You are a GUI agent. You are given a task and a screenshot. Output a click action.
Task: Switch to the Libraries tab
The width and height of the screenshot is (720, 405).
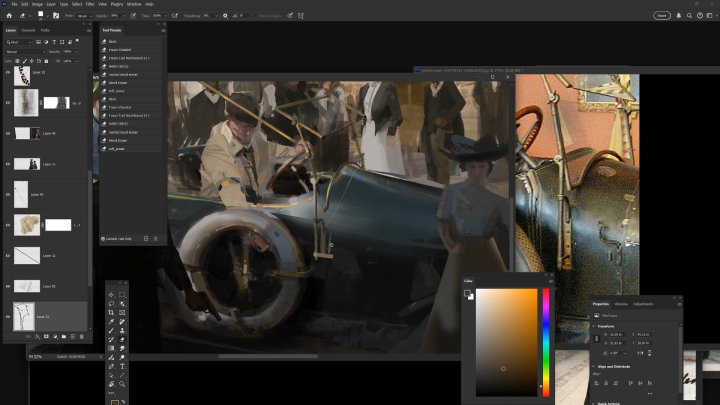(x=621, y=304)
